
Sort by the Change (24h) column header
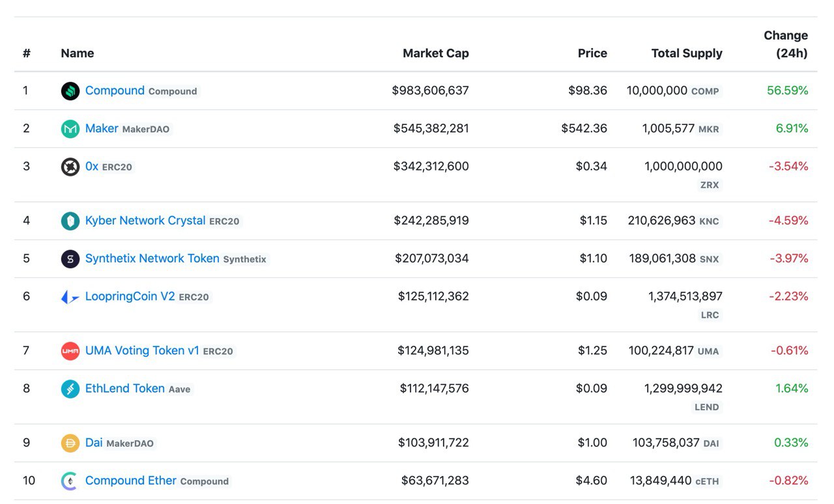[x=786, y=44]
